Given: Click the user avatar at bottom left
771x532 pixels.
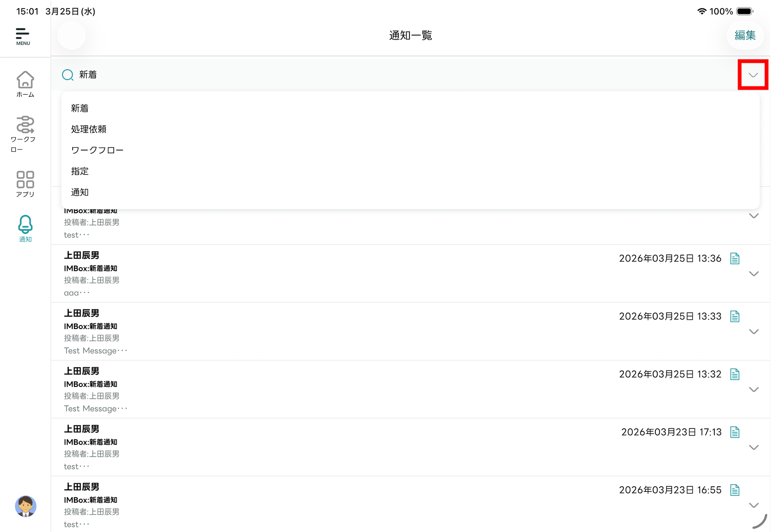Looking at the screenshot, I should [25, 506].
